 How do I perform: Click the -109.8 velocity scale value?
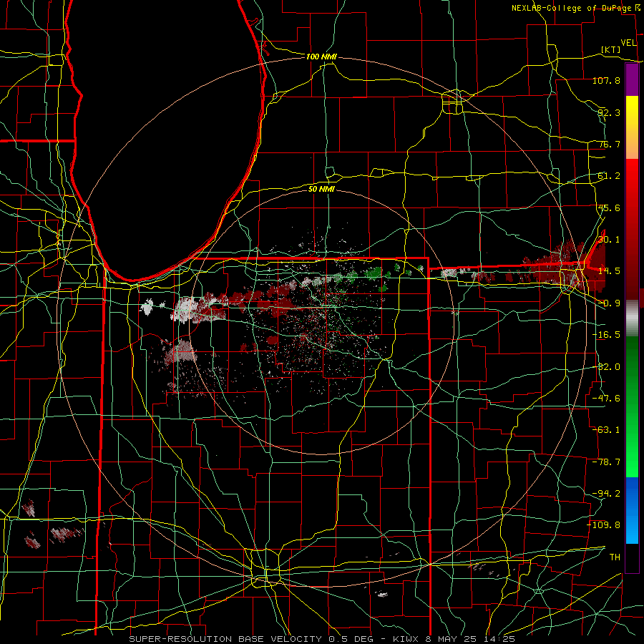tap(603, 525)
